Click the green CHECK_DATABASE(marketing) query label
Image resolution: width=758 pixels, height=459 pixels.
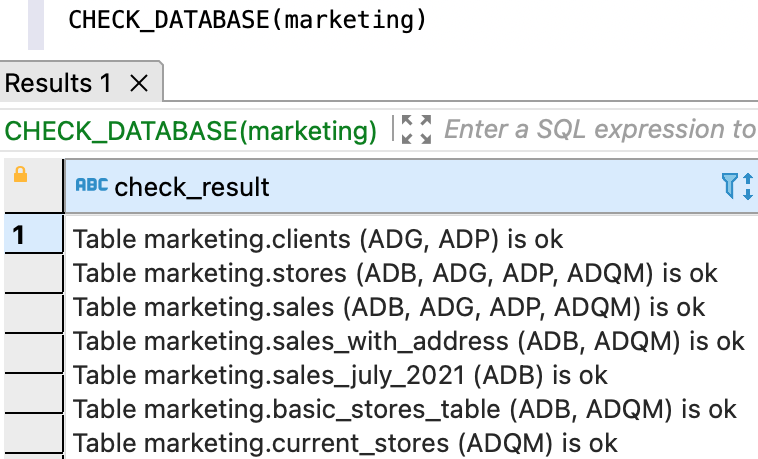(x=191, y=130)
